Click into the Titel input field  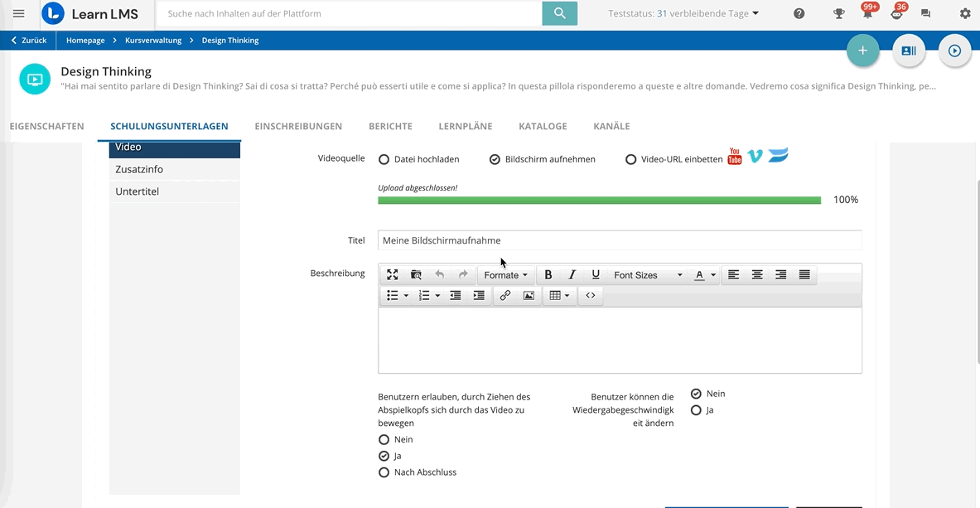click(619, 240)
